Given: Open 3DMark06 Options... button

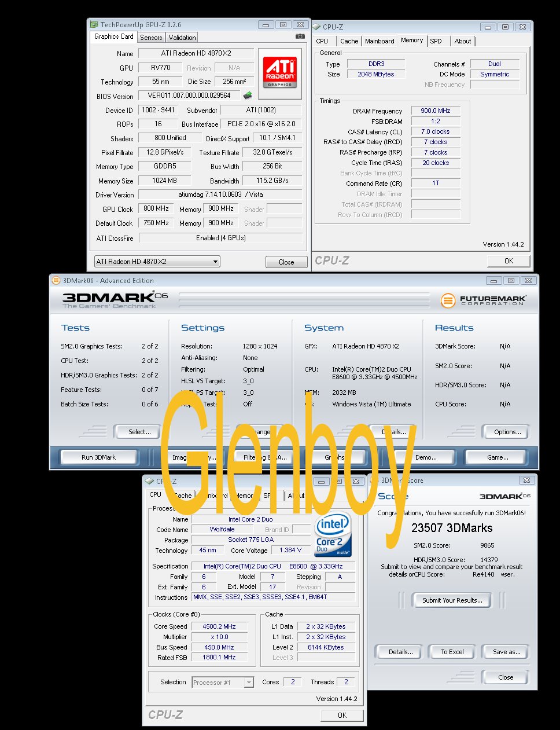Looking at the screenshot, I should [507, 432].
